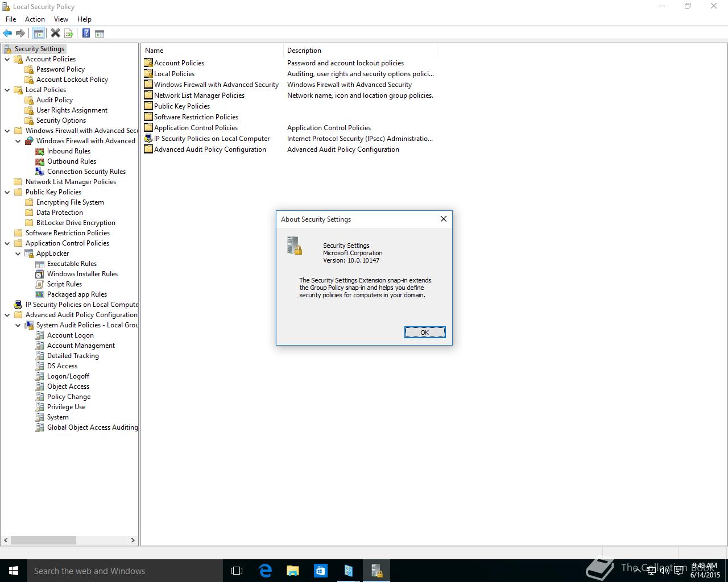Select Audit Policy in the tree
The width and height of the screenshot is (728, 582).
[x=55, y=100]
